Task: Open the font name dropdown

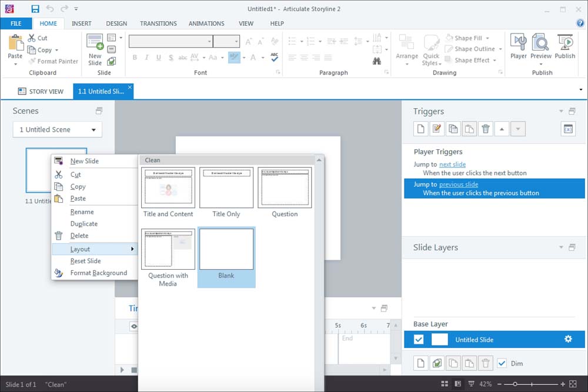Action: [x=209, y=41]
